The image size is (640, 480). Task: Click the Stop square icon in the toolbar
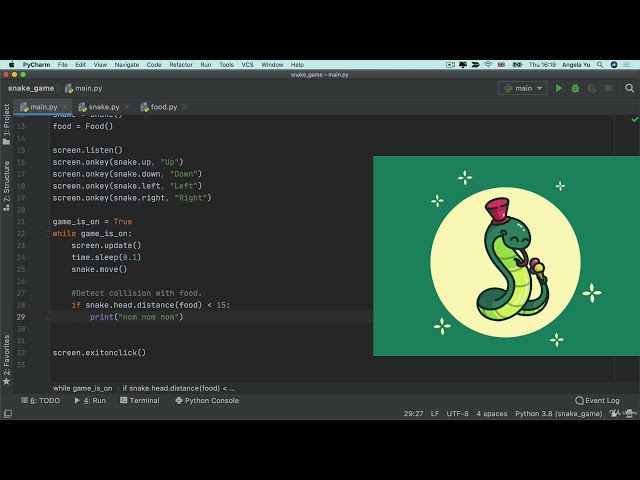(x=609, y=88)
